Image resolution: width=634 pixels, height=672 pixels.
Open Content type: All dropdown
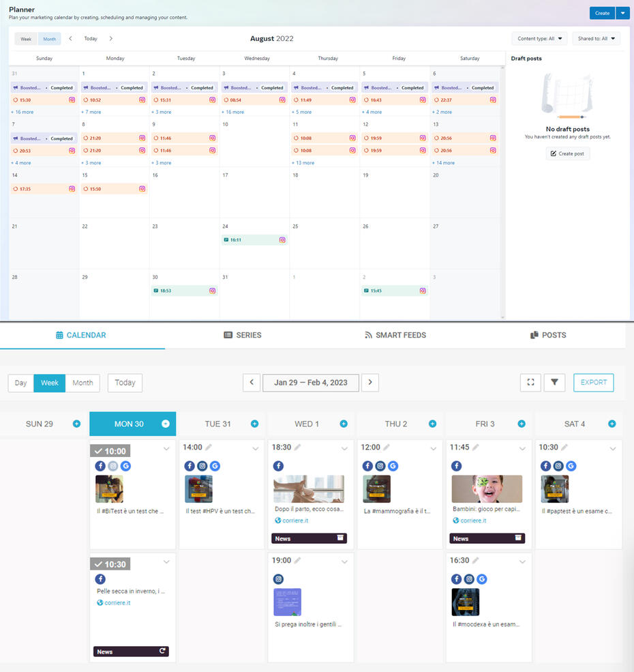(x=540, y=39)
